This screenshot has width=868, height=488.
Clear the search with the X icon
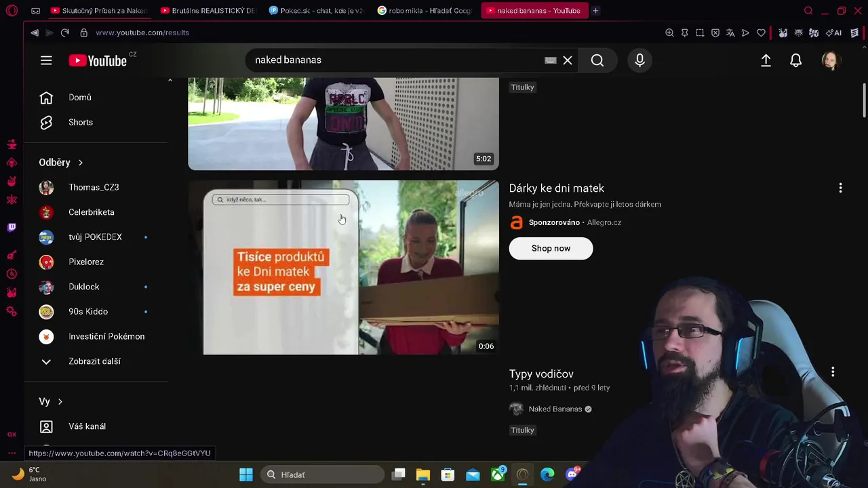click(568, 60)
